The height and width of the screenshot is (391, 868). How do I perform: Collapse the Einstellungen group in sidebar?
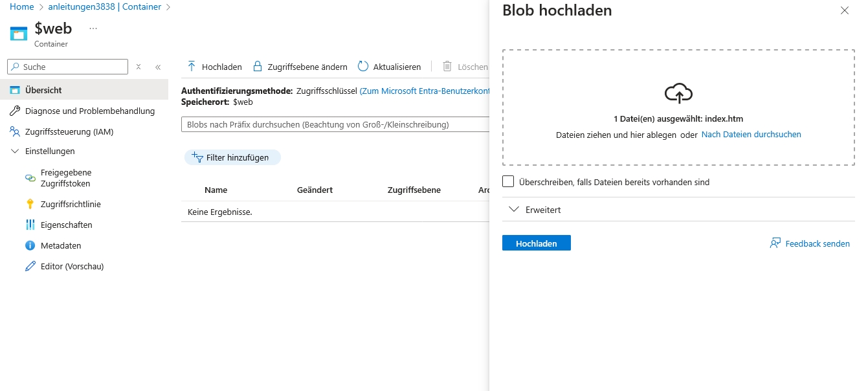tap(16, 151)
